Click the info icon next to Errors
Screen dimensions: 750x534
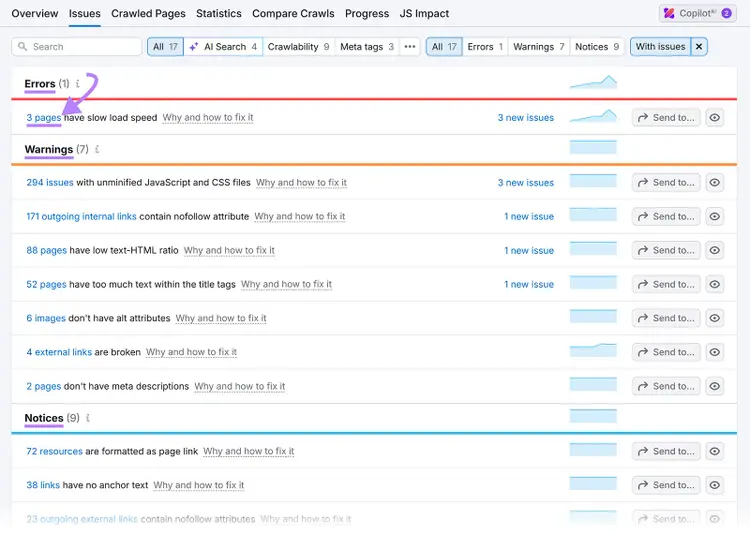77,84
